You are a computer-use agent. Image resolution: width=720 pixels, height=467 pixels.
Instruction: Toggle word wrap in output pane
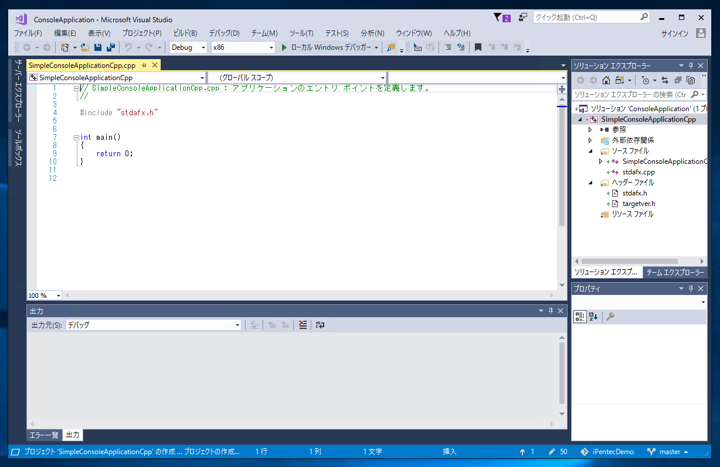[320, 325]
